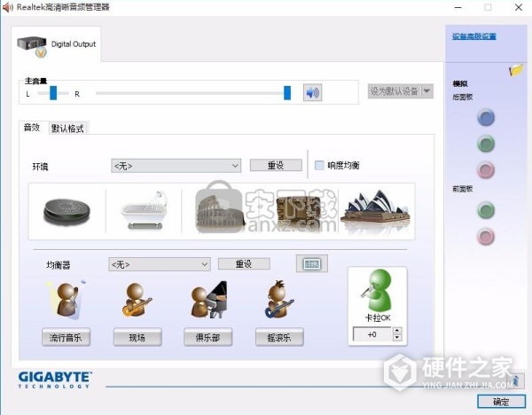
Task: Click the green karaoke singer icon
Action: 378,289
